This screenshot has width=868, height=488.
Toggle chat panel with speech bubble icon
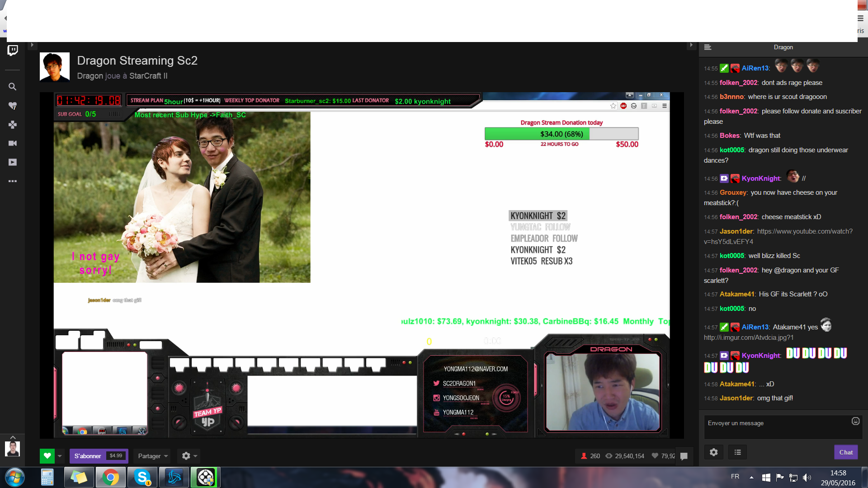[x=684, y=456]
